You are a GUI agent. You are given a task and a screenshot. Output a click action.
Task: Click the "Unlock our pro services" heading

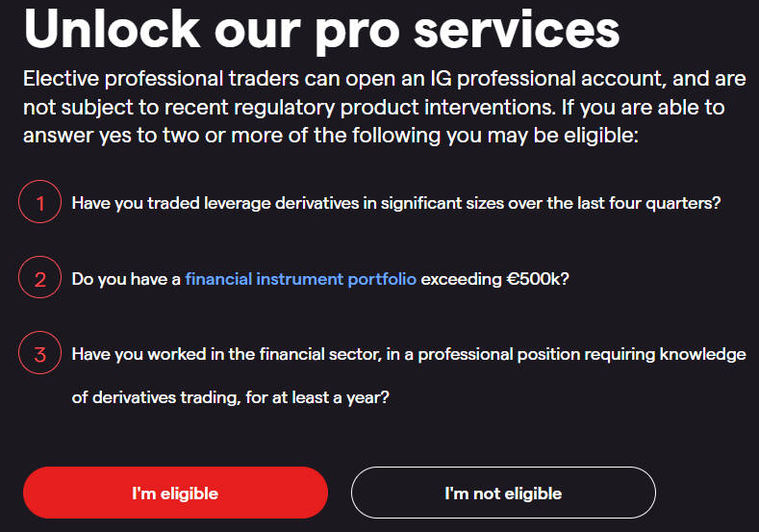coord(321,29)
